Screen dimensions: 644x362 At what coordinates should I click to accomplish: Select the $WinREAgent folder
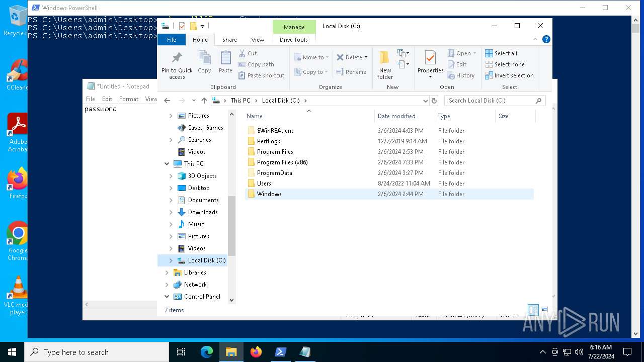click(x=275, y=131)
